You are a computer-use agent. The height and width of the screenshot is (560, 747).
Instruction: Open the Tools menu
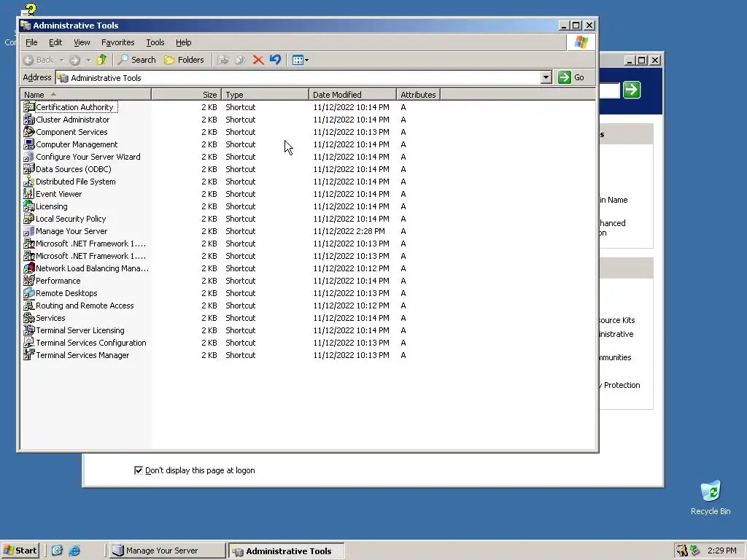click(x=155, y=42)
